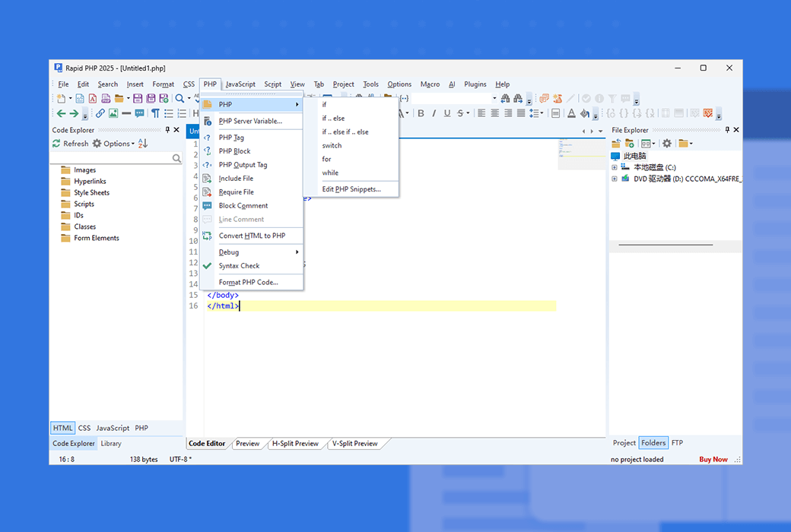This screenshot has width=791, height=532.
Task: Click the align center icon
Action: tap(495, 113)
